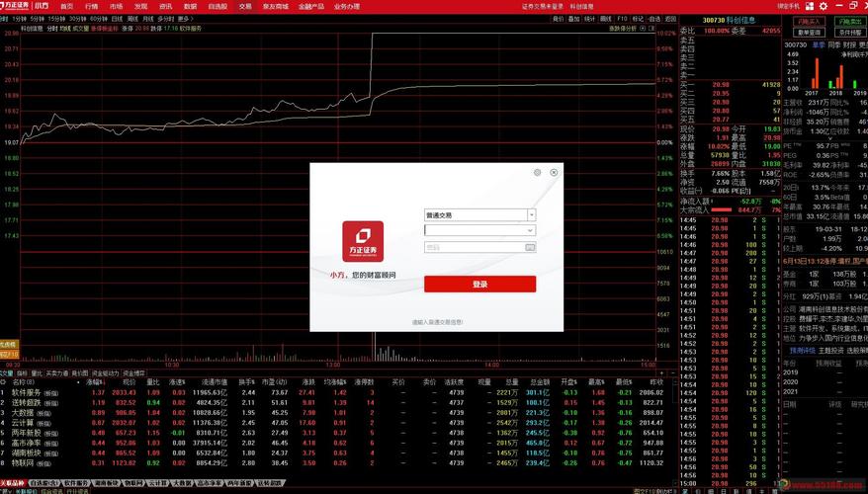Click the 闪电卖出 button

[850, 22]
